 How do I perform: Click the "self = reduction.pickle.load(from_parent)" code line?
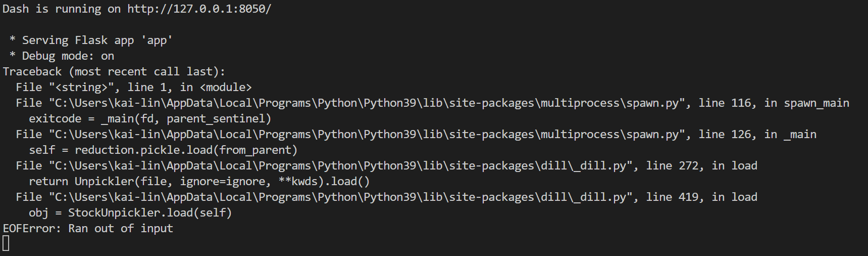(x=163, y=150)
